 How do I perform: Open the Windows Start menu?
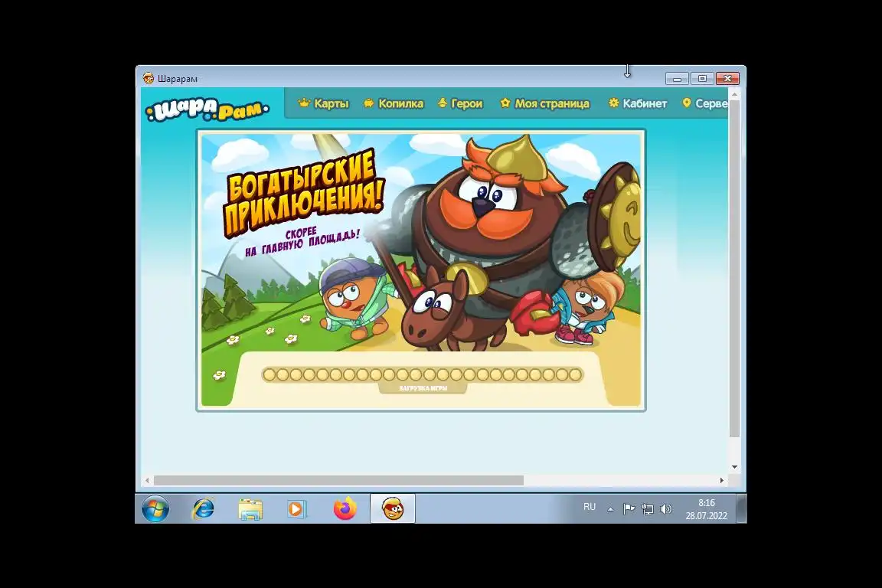155,509
